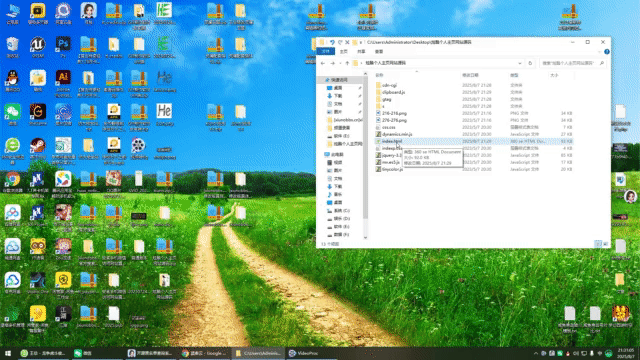Viewport: 640px width, 360px height.
Task: Select the 276-276.png file
Action: point(394,120)
